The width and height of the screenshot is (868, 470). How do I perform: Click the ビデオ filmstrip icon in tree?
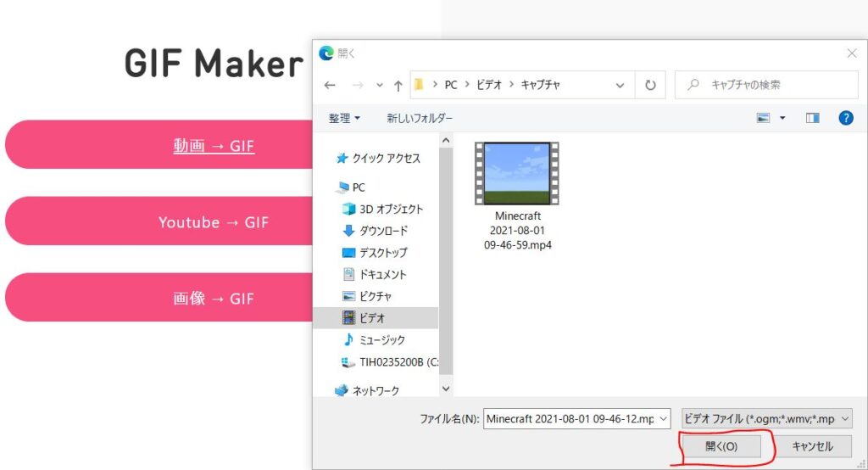pyautogui.click(x=348, y=317)
